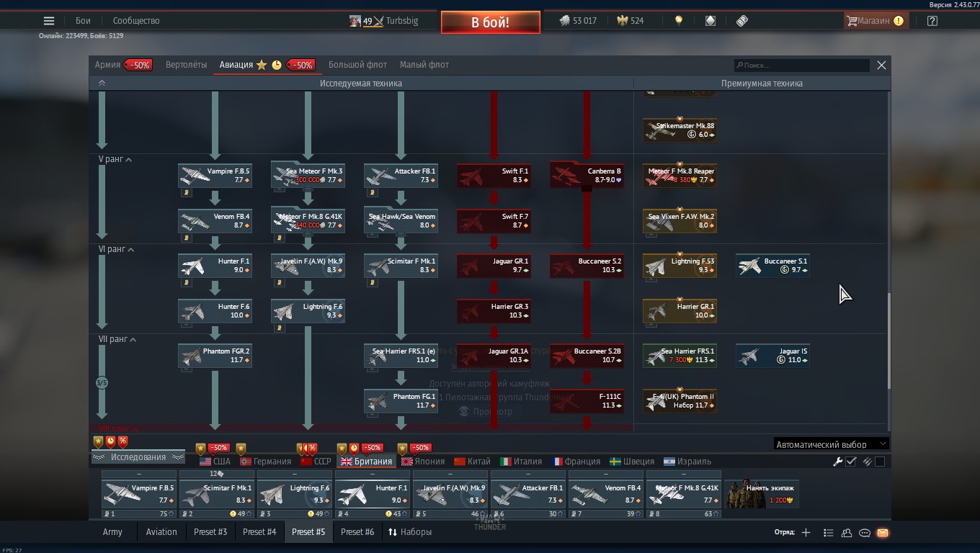Screen dimensions: 980x553
Task: Click the magnifier icon in search
Action: click(x=739, y=66)
